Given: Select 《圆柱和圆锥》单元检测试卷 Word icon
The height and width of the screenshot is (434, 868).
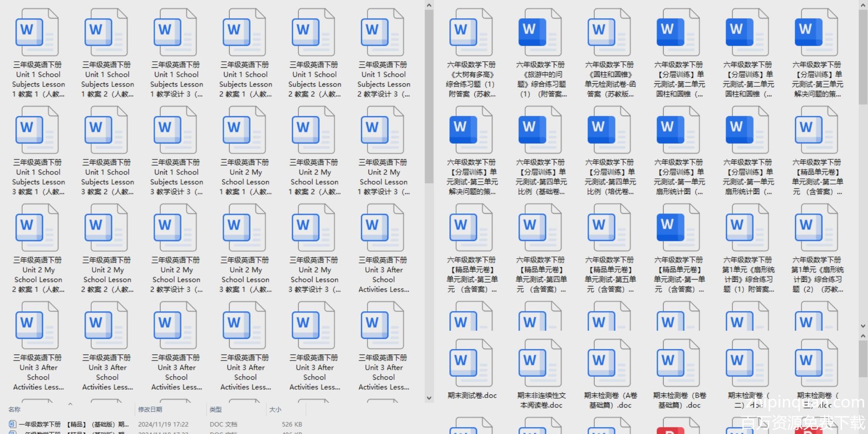Looking at the screenshot, I should (x=609, y=33).
